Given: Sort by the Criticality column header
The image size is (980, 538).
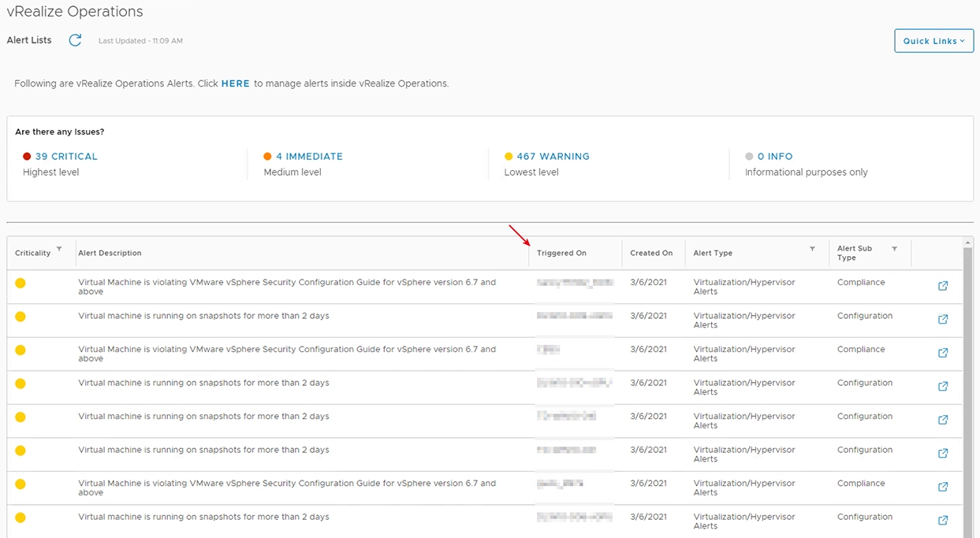Looking at the screenshot, I should (32, 254).
